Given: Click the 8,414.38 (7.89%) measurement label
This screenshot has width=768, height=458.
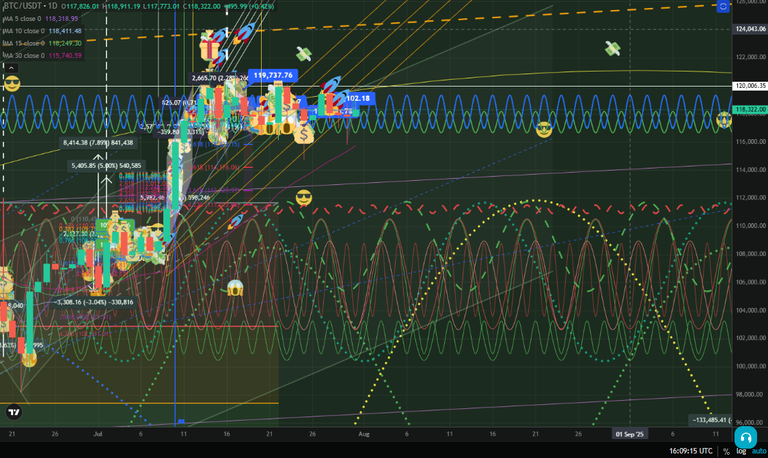Looking at the screenshot, I should [98, 143].
